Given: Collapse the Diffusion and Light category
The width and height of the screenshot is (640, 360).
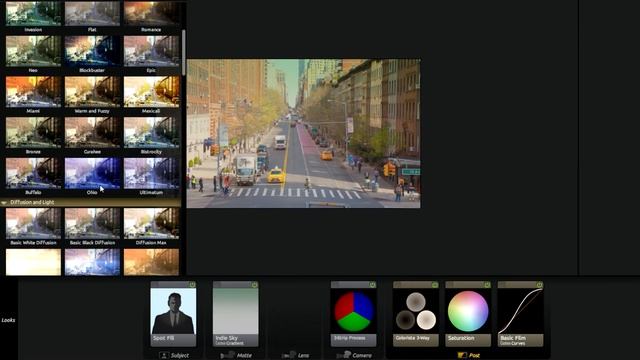Looking at the screenshot, I should pos(4,202).
